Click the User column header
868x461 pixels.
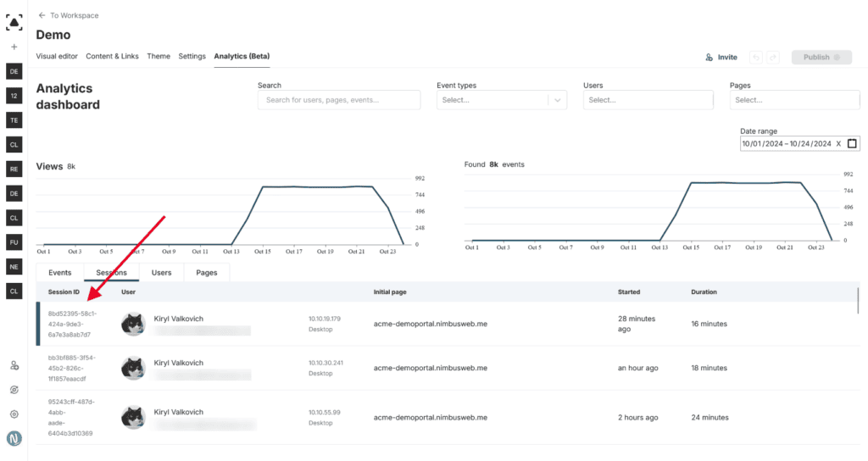[x=129, y=292]
